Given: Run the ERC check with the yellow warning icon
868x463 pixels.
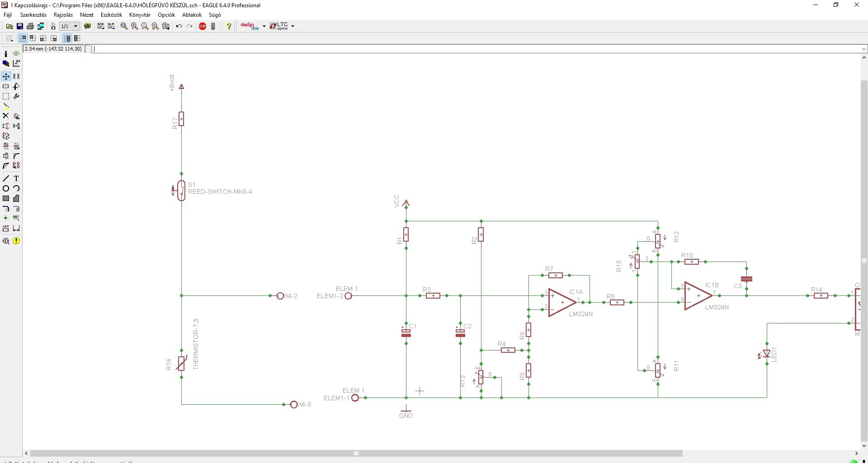Looking at the screenshot, I should (16, 241).
